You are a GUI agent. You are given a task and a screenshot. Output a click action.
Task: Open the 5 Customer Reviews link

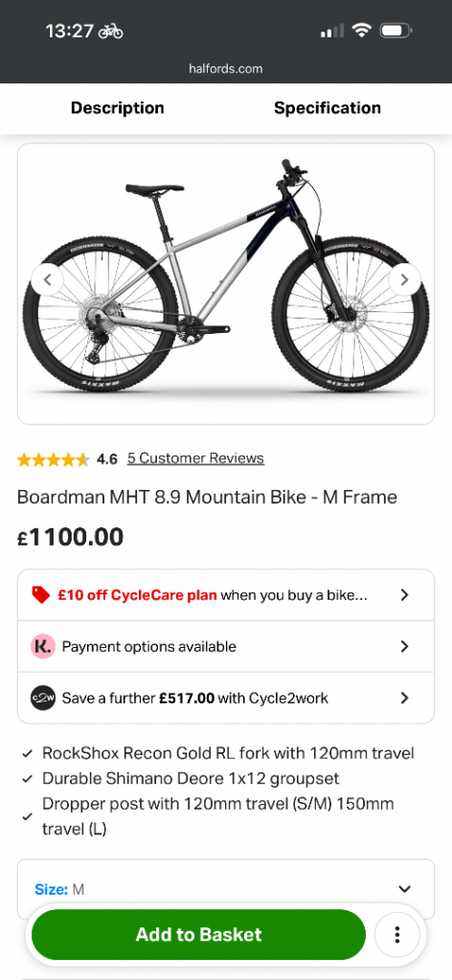click(x=195, y=458)
